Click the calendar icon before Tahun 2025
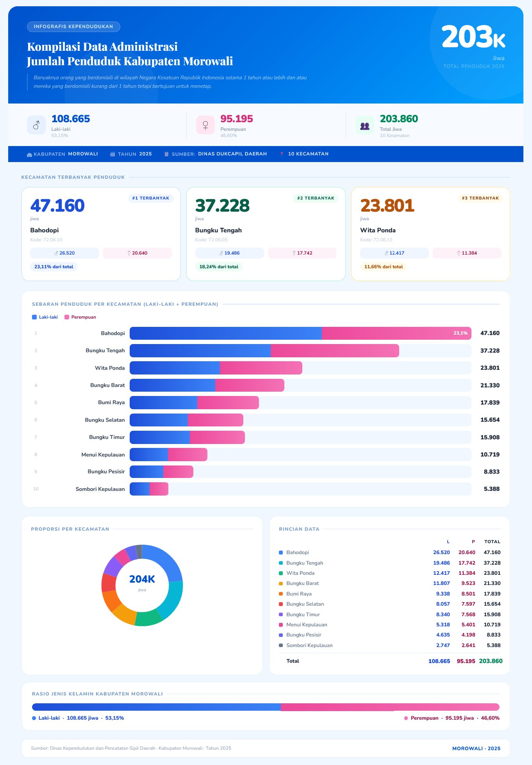 click(112, 154)
